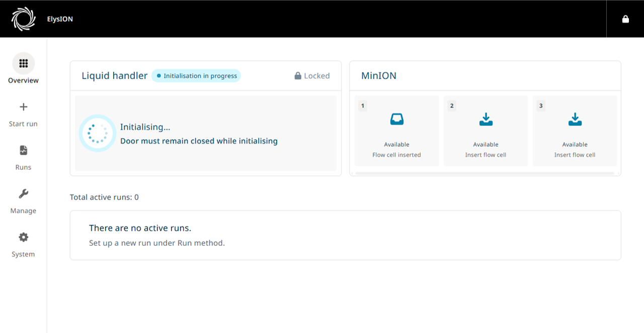Click the Flow cell inserted text
The height and width of the screenshot is (333, 644).
(x=396, y=155)
